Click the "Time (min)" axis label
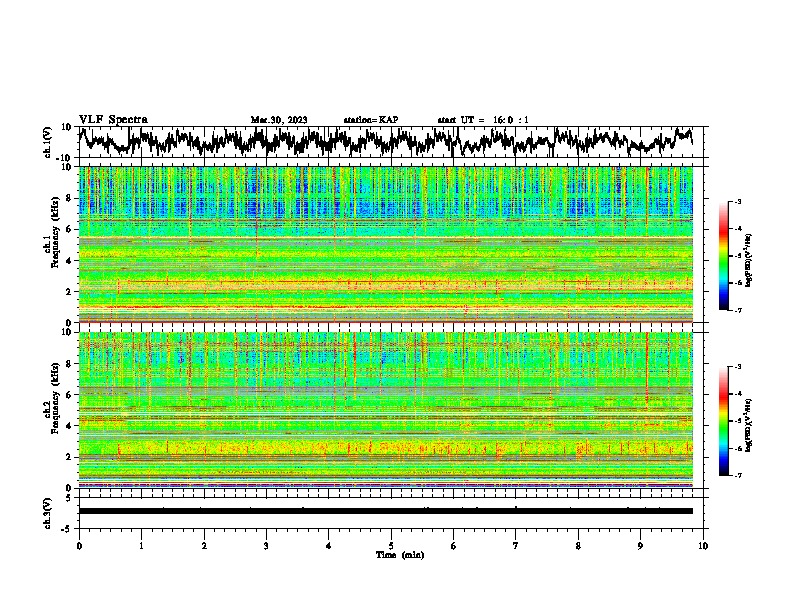The image size is (792, 612). pos(400,555)
